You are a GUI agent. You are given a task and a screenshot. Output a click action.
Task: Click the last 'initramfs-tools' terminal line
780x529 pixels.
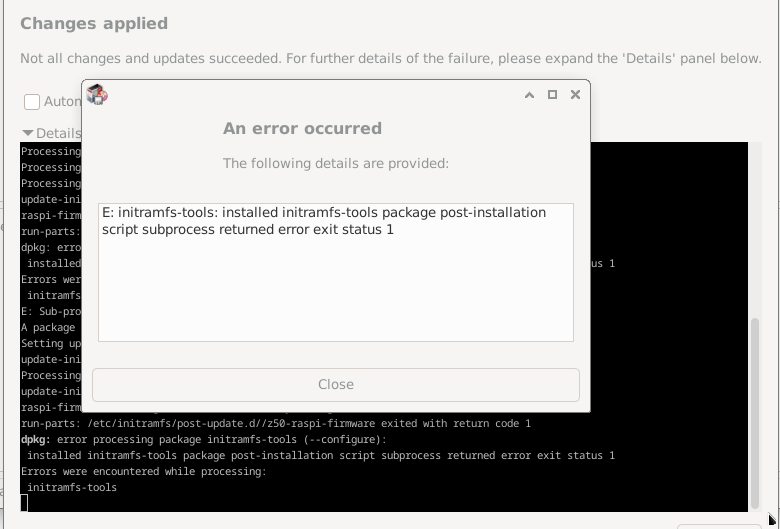(71, 487)
